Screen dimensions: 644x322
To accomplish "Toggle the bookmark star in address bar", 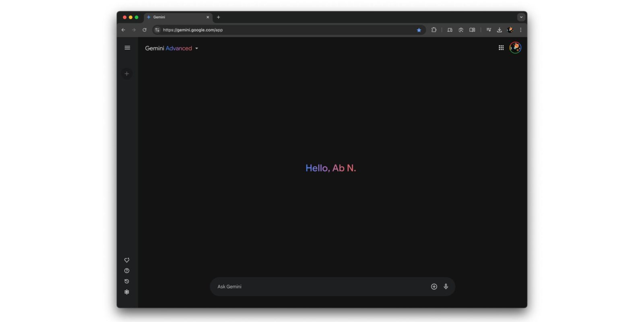I will 419,30.
